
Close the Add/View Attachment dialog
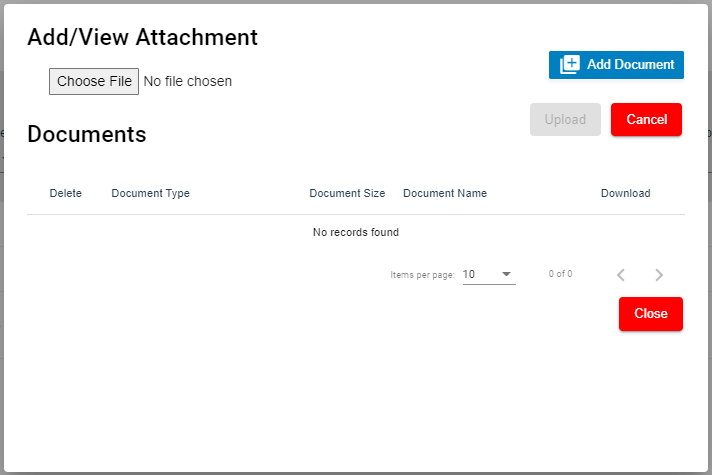[x=650, y=314]
